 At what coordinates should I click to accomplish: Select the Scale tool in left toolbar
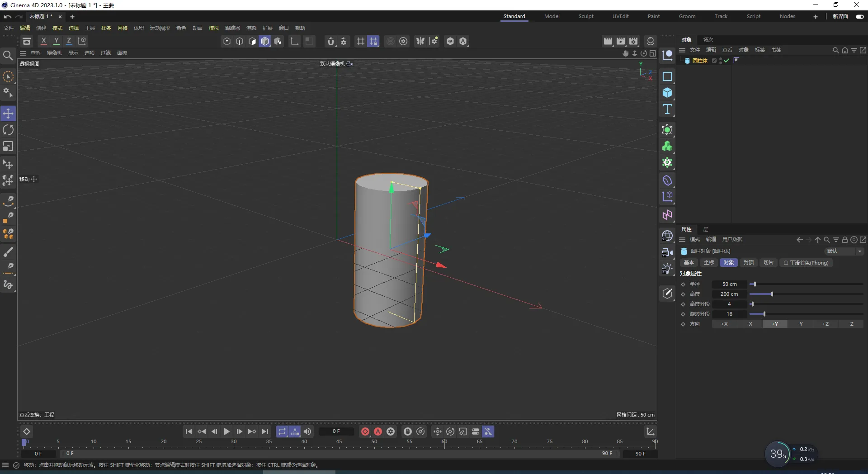[8, 147]
